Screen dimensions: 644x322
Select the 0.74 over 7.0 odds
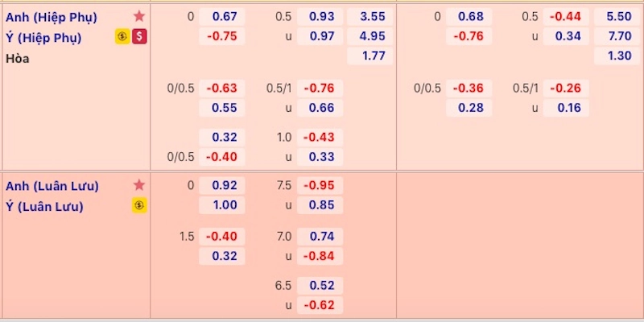pos(320,236)
